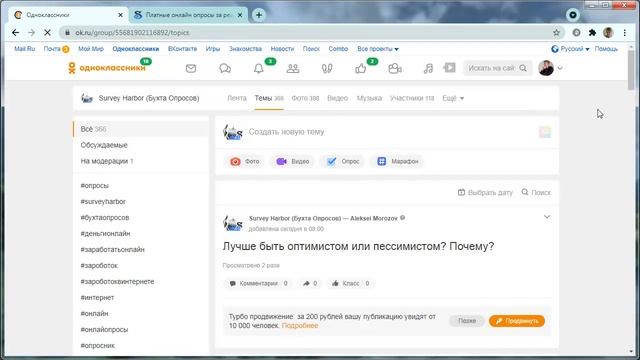The height and width of the screenshot is (360, 640).
Task: Open the post title about оптимистом или пессимистом
Action: pyautogui.click(x=358, y=247)
